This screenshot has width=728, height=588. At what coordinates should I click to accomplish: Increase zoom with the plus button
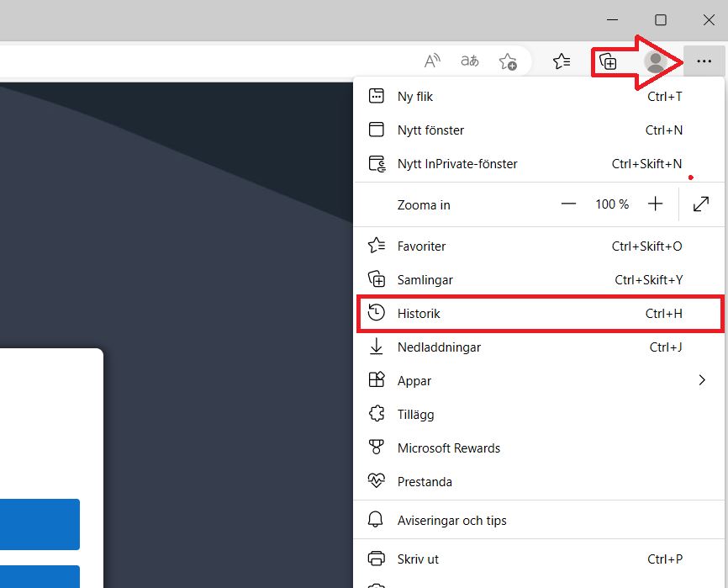pyautogui.click(x=656, y=204)
